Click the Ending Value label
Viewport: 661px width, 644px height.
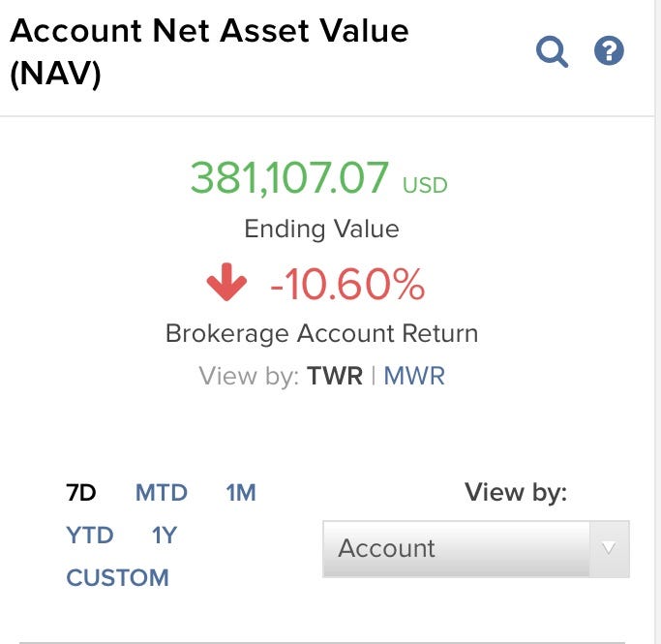pos(321,229)
